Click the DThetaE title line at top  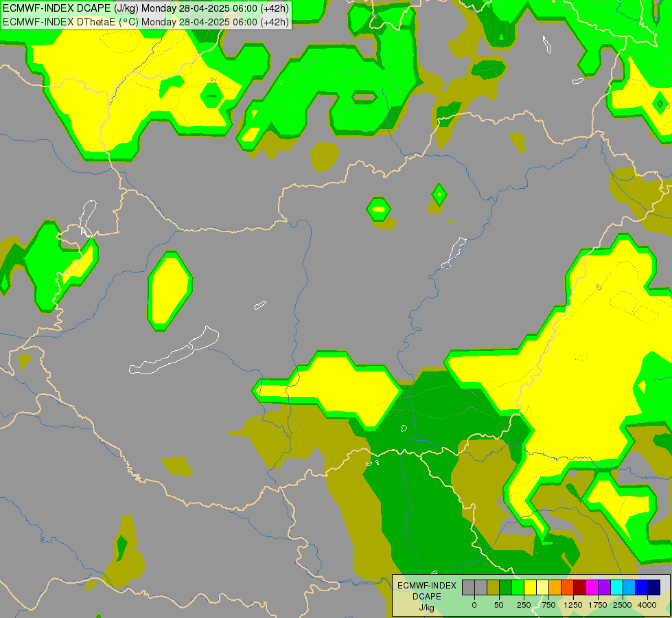pos(146,22)
